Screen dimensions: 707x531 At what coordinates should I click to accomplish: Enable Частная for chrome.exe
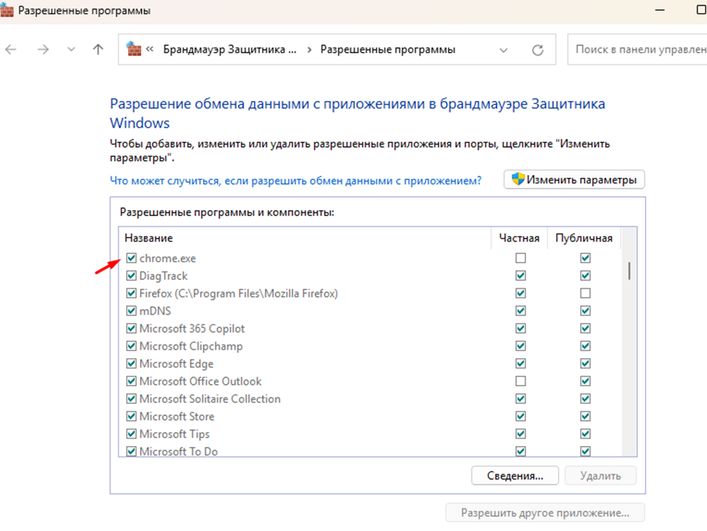pyautogui.click(x=521, y=258)
